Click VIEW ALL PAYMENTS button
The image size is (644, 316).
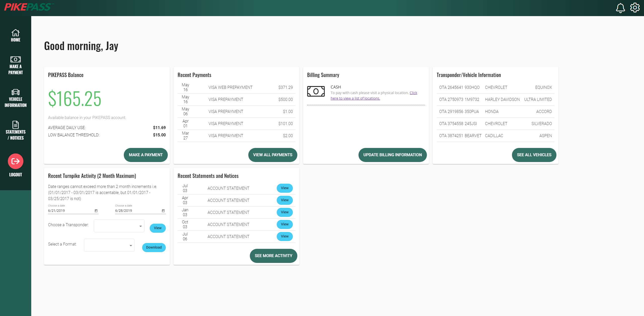(x=273, y=155)
